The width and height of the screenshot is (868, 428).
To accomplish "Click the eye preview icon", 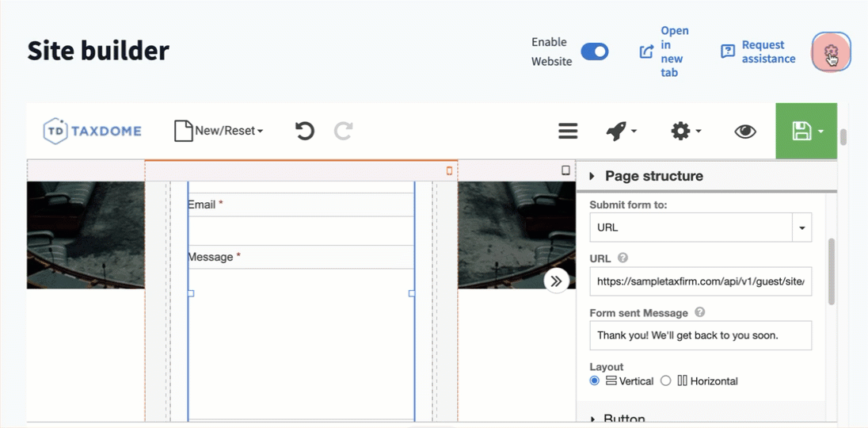I will coord(745,131).
